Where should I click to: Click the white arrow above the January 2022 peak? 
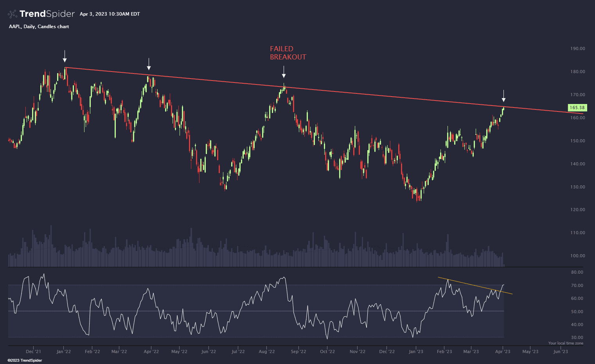pos(65,56)
